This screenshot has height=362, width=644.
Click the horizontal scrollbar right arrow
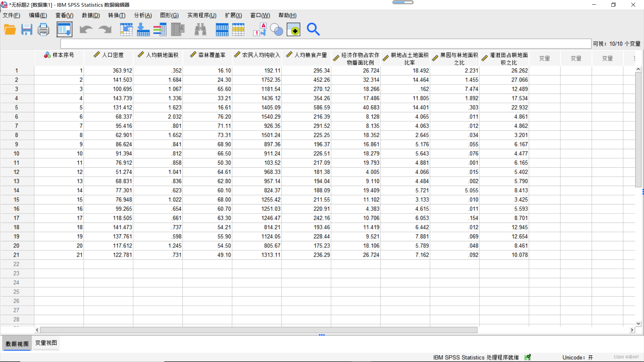632,330
